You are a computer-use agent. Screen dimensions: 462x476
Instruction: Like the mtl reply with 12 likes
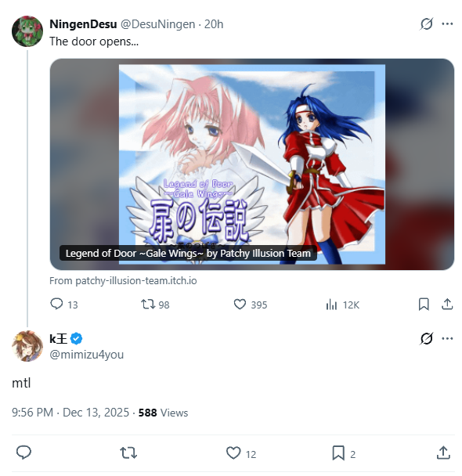[241, 453]
